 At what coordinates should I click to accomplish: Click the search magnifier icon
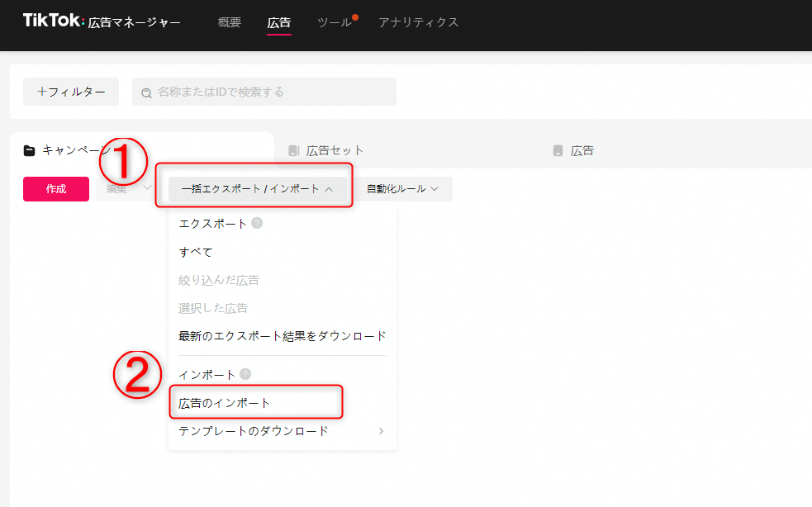click(147, 92)
